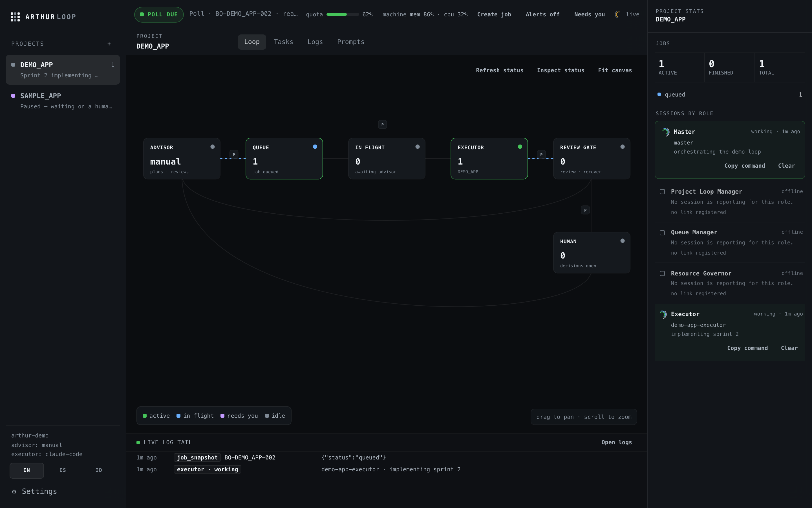Tick the Resource Governor checkbox

tap(662, 273)
